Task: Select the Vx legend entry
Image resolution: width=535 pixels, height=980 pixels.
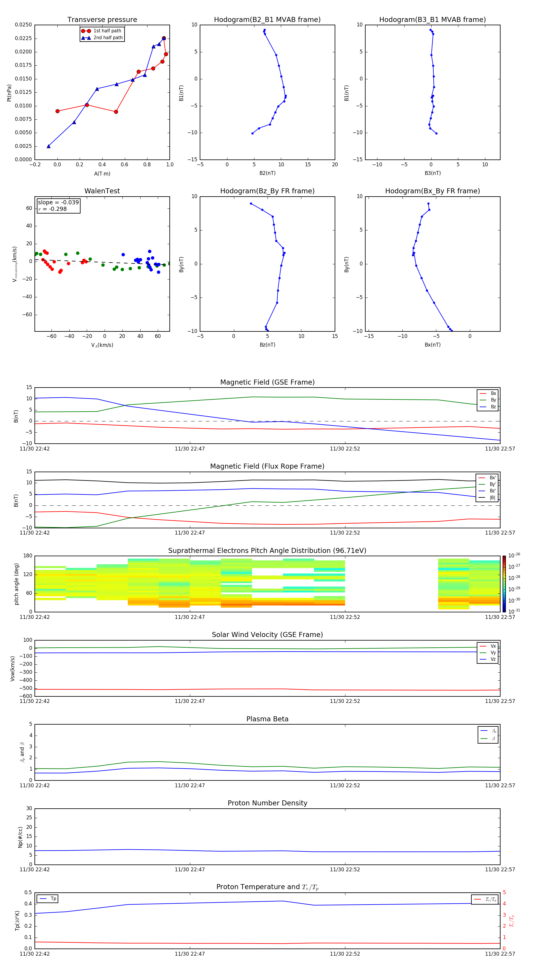Action: point(488,646)
